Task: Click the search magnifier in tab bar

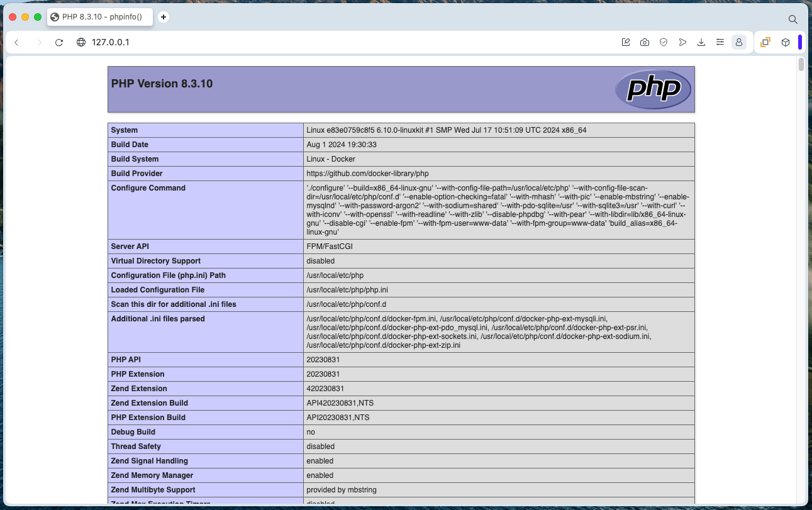Action: 793,19
